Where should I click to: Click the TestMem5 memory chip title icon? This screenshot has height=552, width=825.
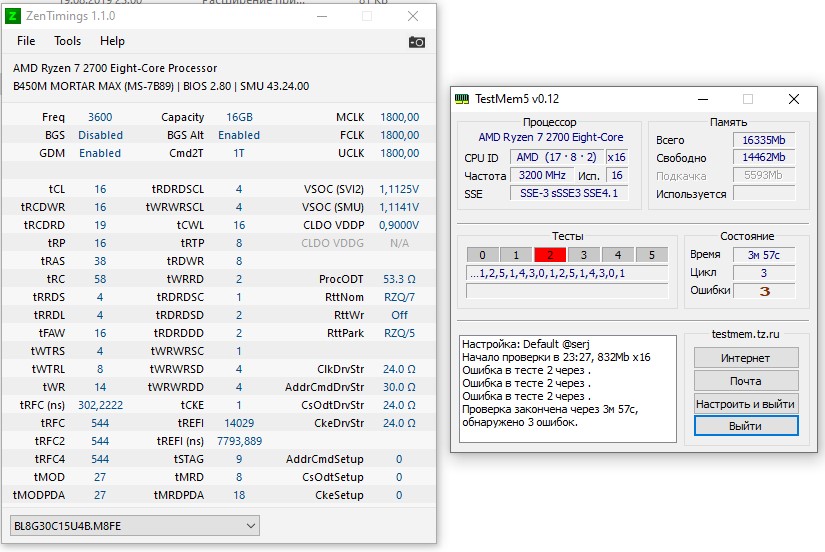[462, 99]
